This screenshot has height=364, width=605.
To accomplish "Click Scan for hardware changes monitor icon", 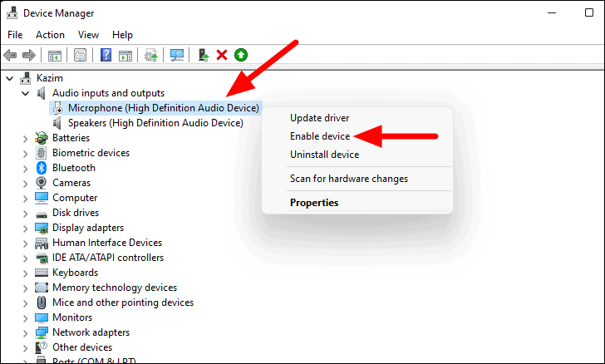I will coord(177,55).
